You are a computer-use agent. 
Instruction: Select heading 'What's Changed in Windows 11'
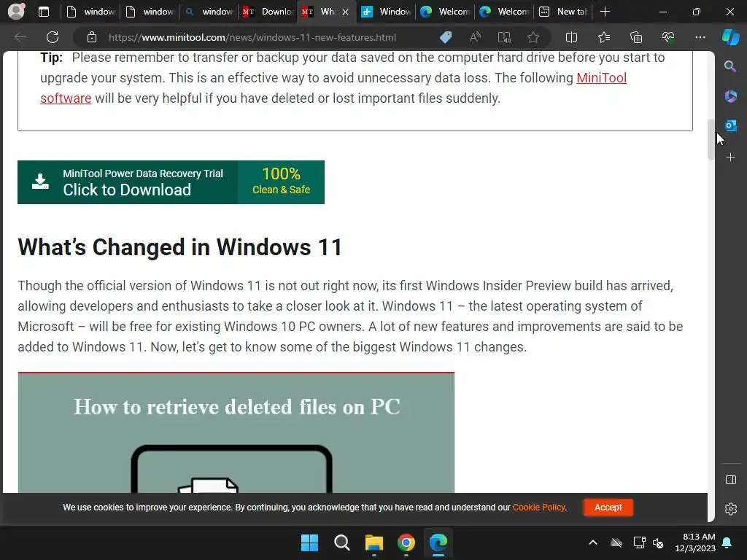click(179, 247)
